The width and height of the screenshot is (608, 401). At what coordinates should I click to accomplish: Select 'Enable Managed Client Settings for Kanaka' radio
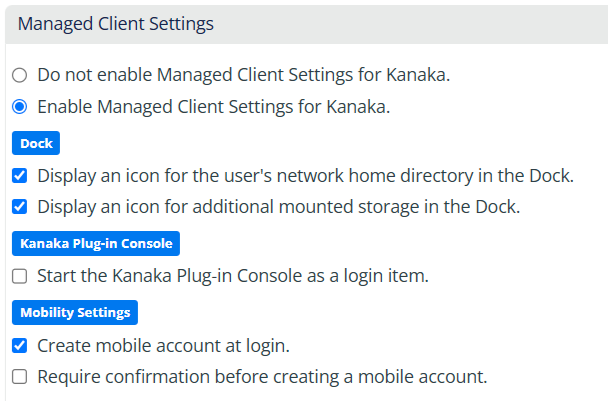click(20, 106)
